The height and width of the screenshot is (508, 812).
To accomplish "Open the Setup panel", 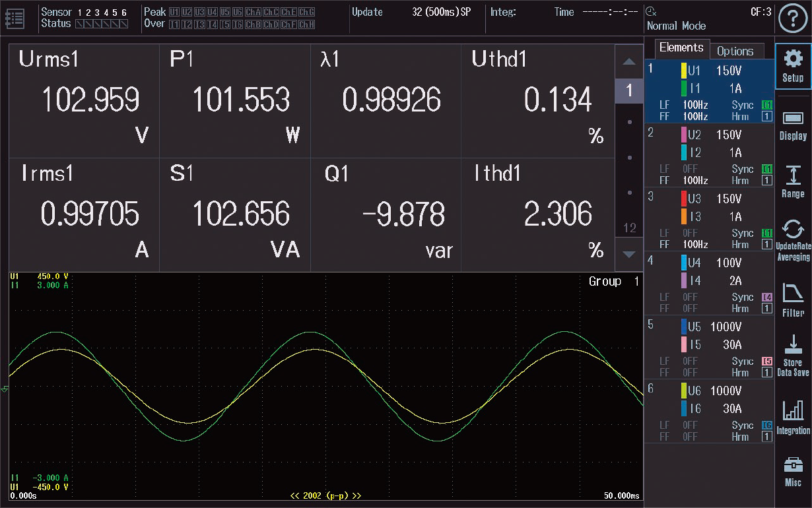I will pyautogui.click(x=793, y=66).
